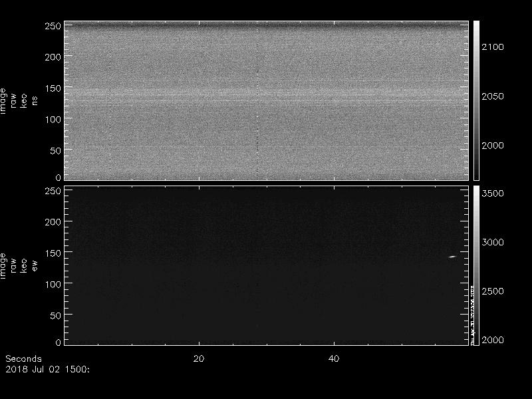Click the '250' tick of the ew keogram

point(53,191)
